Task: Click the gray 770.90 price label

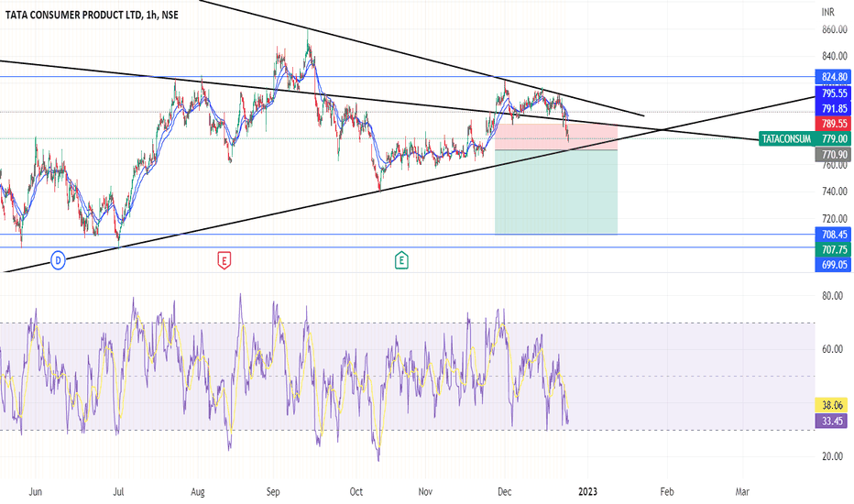Action: pyautogui.click(x=833, y=154)
